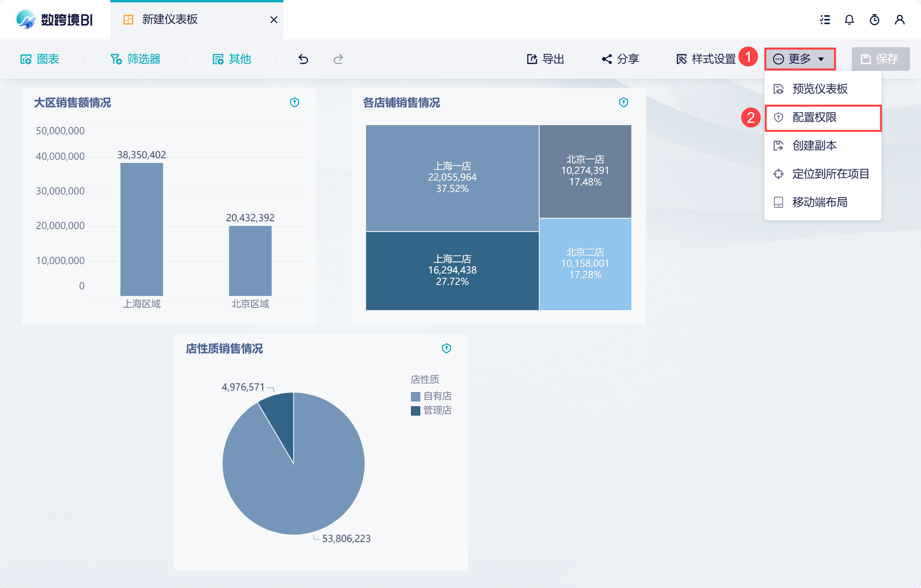The image size is (921, 588).
Task: Click permission shield on 店性质销售情况 chart
Action: click(446, 348)
